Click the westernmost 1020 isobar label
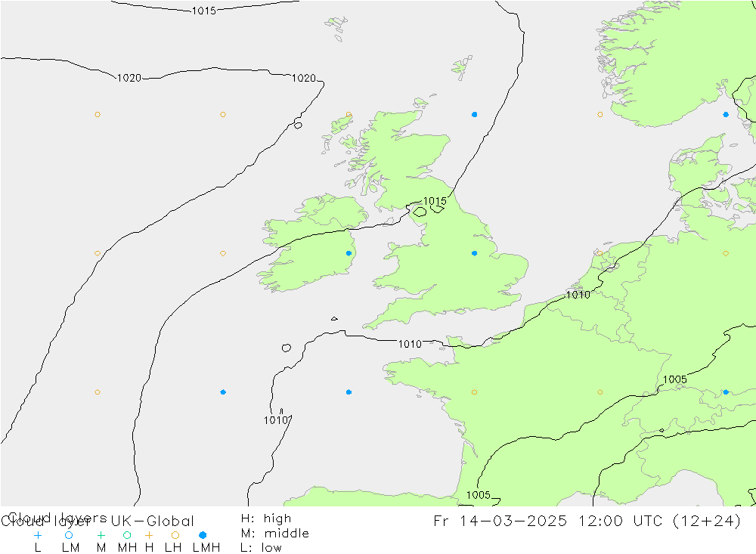 129,78
